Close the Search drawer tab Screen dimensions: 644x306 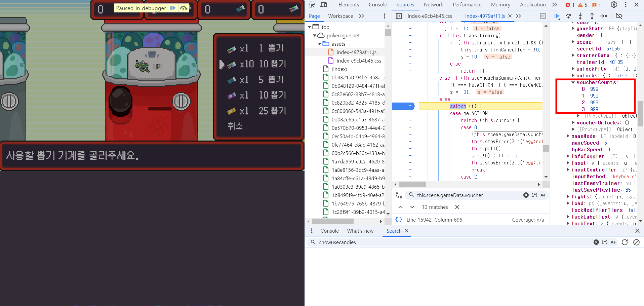[407, 231]
